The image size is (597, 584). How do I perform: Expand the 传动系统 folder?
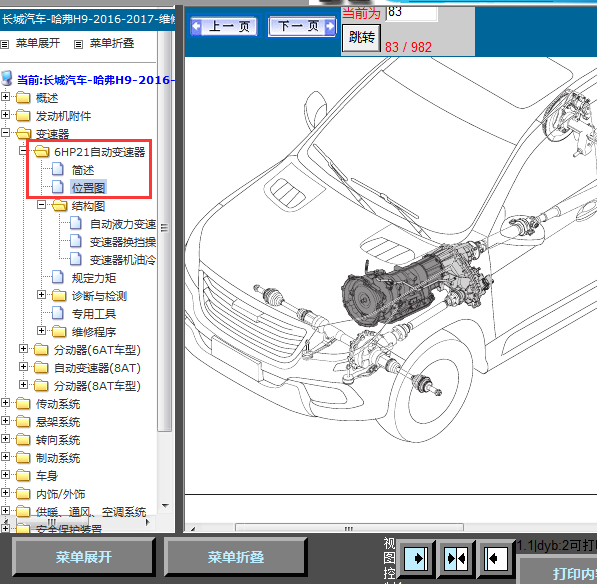click(x=5, y=402)
